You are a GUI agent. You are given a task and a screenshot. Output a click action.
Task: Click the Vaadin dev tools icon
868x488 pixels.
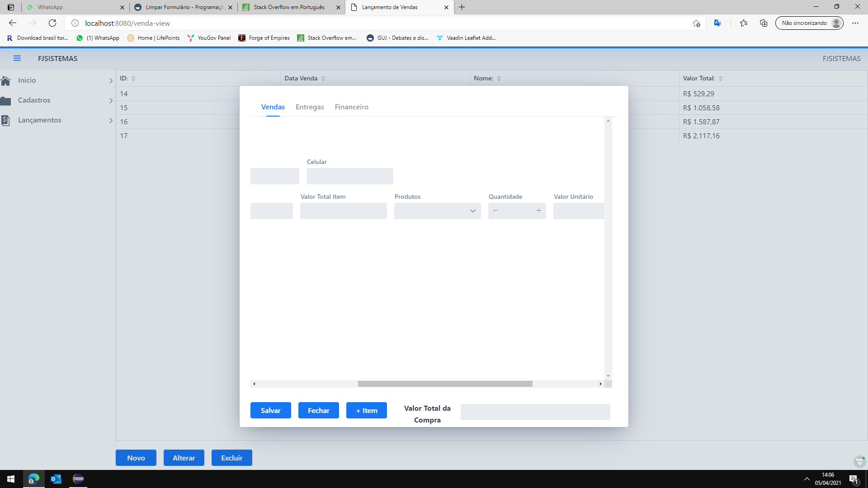tap(859, 461)
